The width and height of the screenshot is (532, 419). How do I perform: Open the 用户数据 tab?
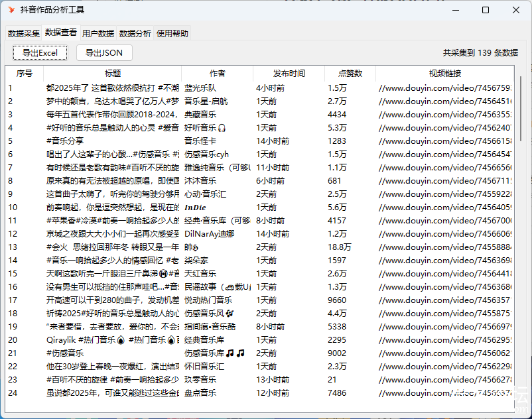[98, 33]
